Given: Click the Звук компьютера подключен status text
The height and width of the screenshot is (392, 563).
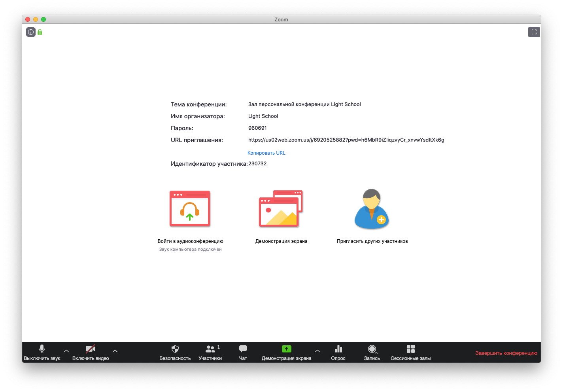Looking at the screenshot, I should (191, 250).
